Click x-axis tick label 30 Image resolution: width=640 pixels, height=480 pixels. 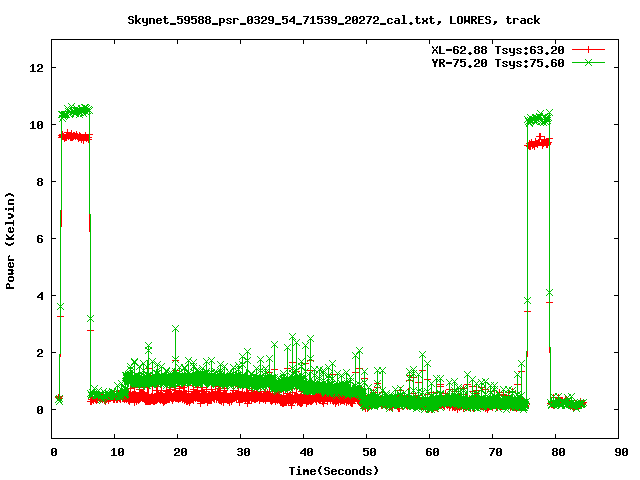(x=243, y=452)
